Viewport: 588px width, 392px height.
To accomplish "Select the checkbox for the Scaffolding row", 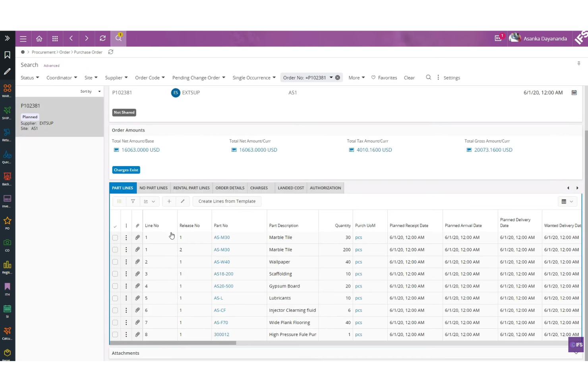I will 115,274.
